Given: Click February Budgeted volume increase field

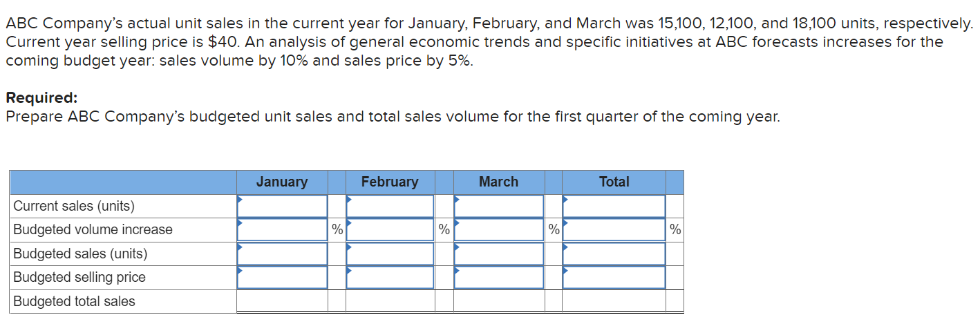Looking at the screenshot, I should pyautogui.click(x=390, y=230).
